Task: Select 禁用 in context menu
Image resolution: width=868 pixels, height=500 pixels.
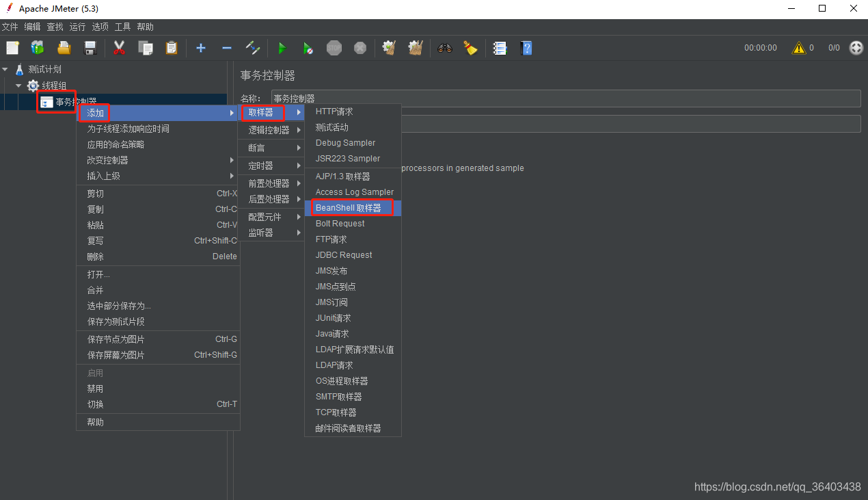Action: [x=158, y=389]
